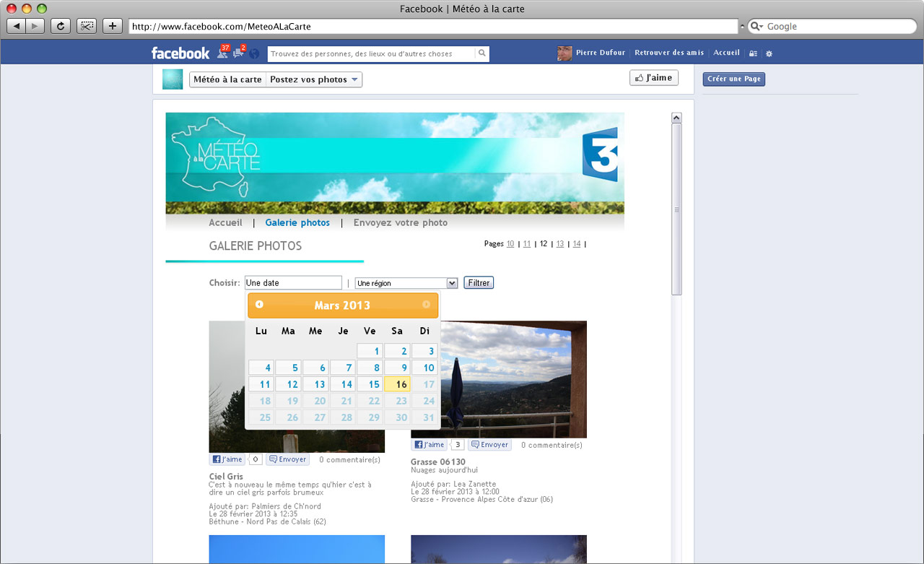
Task: Click the Facebook search magnifier button
Action: (481, 53)
